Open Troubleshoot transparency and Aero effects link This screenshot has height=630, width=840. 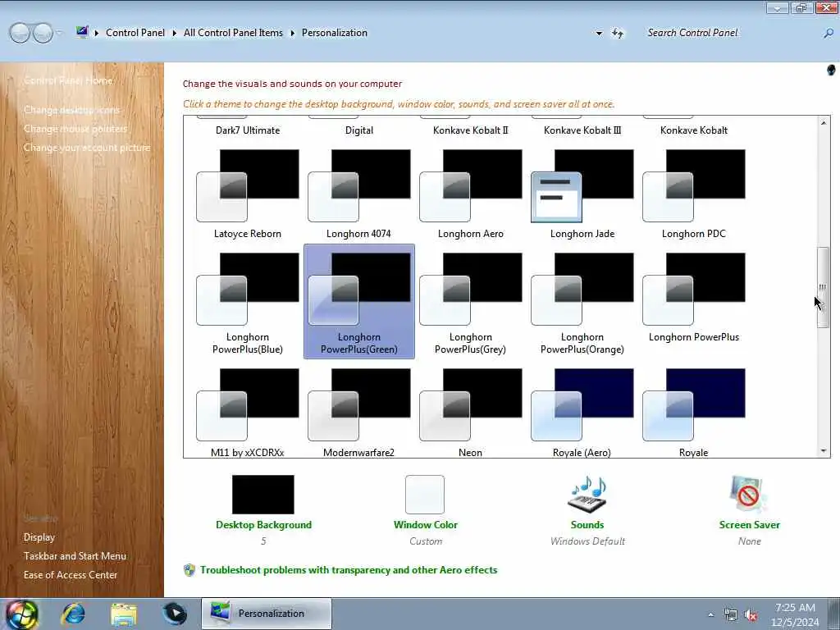pos(349,570)
